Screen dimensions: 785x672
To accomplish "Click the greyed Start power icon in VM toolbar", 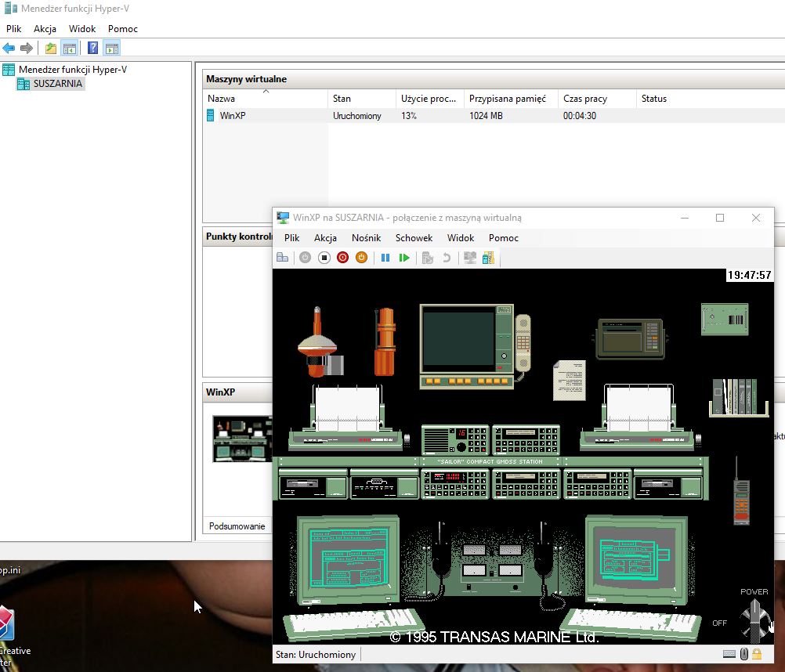I will (305, 258).
